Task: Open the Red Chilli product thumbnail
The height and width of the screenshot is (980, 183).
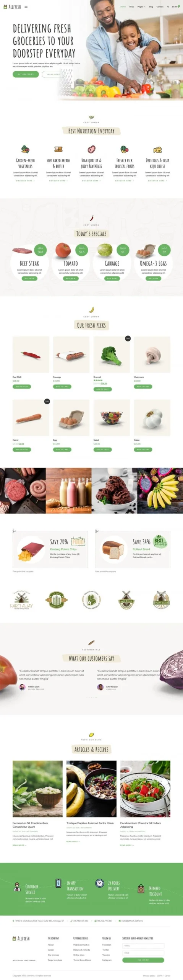Action: (x=31, y=354)
